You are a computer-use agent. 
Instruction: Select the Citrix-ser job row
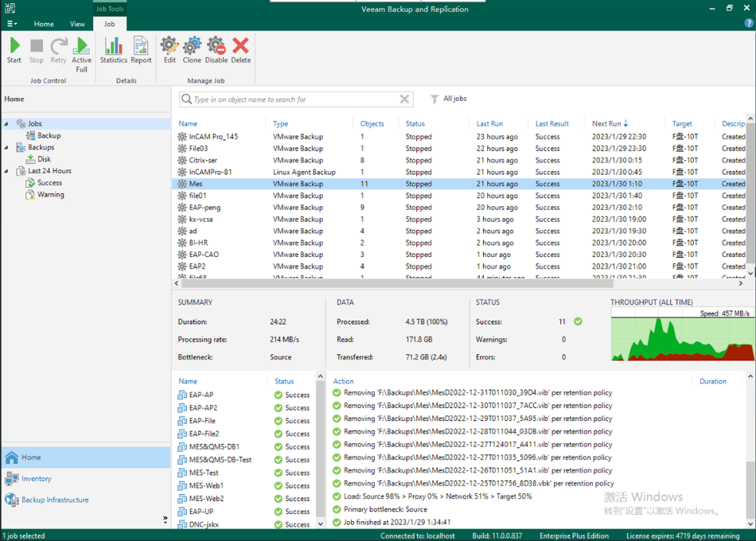pyautogui.click(x=203, y=160)
